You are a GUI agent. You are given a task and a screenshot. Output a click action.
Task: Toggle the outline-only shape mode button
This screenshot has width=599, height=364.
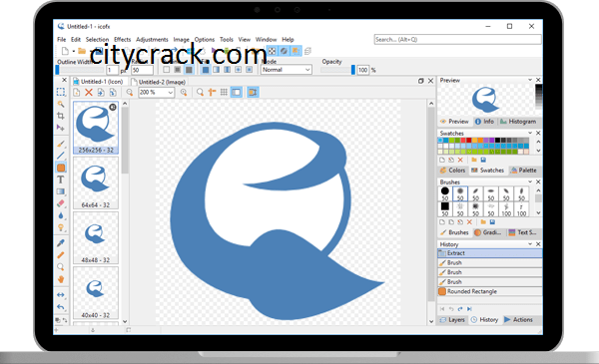point(166,70)
